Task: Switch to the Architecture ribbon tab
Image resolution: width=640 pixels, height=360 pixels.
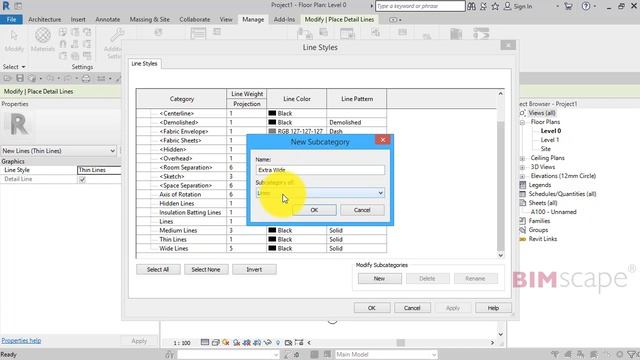Action: pyautogui.click(x=44, y=19)
